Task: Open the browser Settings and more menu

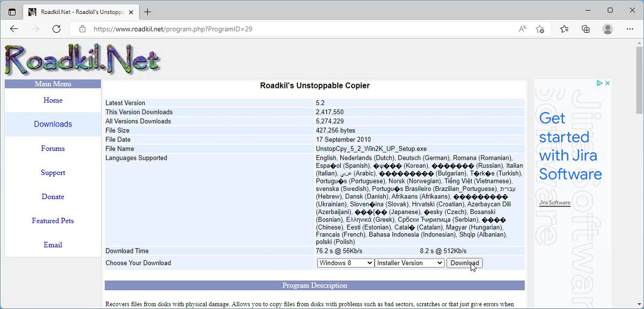Action: 630,29
